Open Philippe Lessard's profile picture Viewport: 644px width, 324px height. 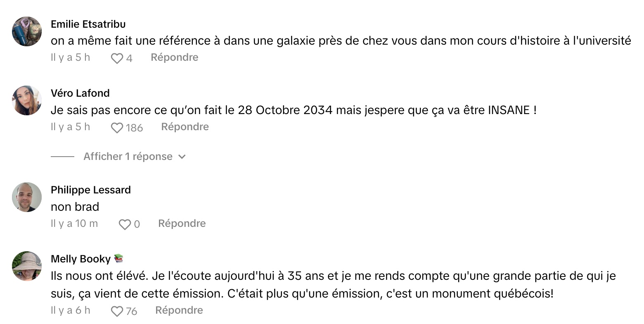pyautogui.click(x=27, y=197)
